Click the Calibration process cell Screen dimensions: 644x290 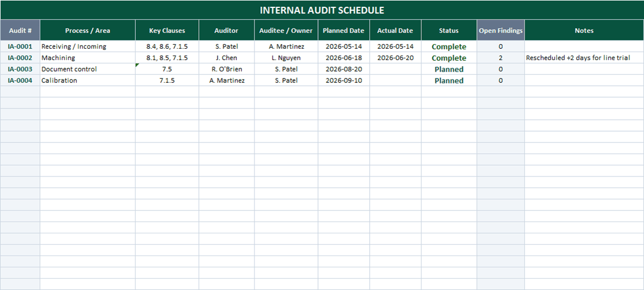(x=87, y=81)
